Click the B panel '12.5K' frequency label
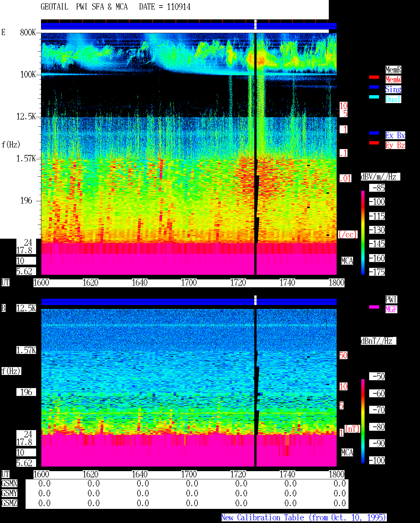The width and height of the screenshot is (420, 523). (26, 308)
